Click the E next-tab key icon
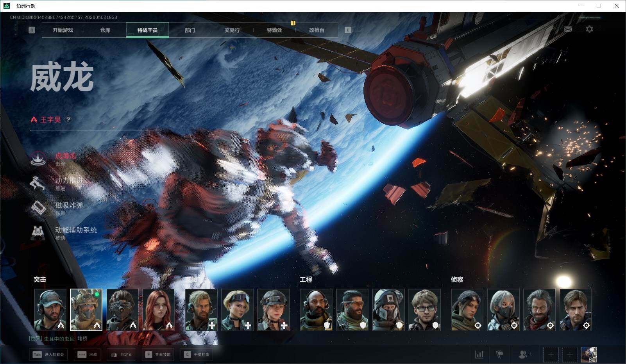 coord(348,30)
